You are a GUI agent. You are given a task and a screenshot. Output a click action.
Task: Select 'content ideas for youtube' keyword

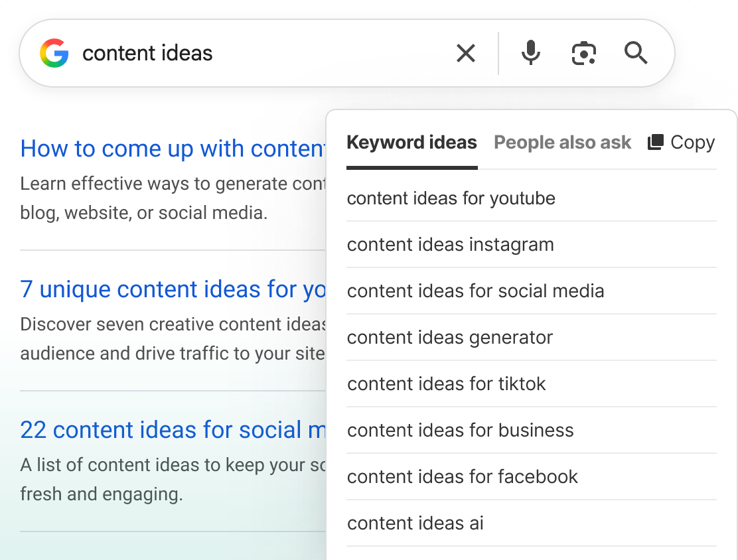(451, 198)
